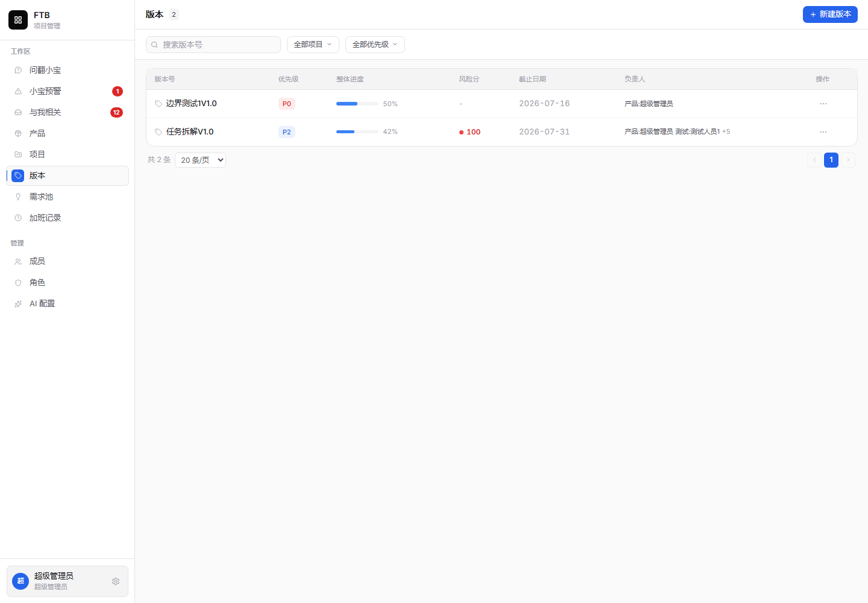Click risk score 100
The image size is (868, 603).
coord(474,132)
